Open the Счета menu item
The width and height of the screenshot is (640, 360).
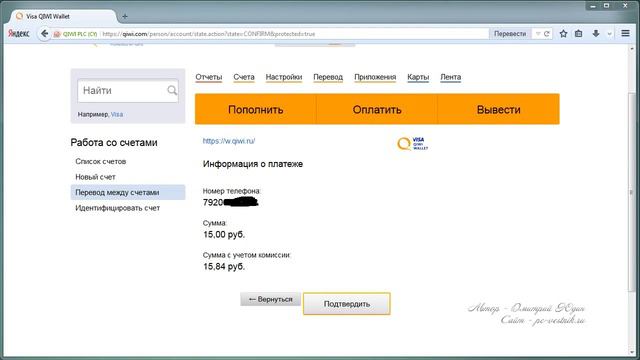click(244, 77)
